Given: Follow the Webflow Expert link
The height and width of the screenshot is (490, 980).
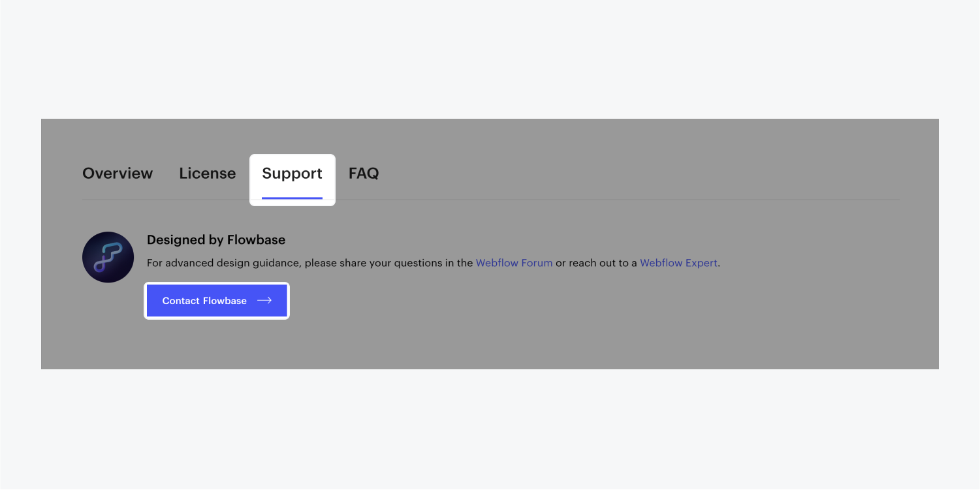Looking at the screenshot, I should (x=678, y=263).
